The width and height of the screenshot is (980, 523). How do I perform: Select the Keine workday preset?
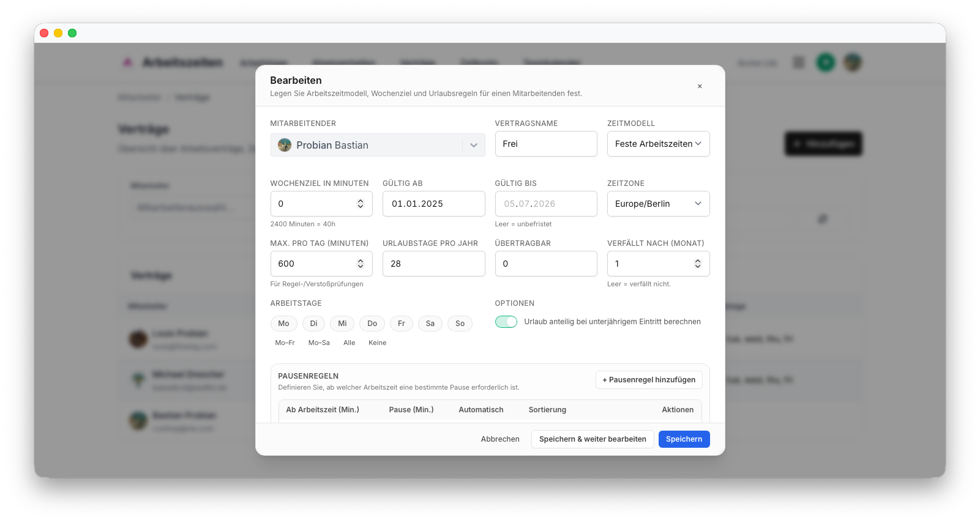pyautogui.click(x=378, y=343)
